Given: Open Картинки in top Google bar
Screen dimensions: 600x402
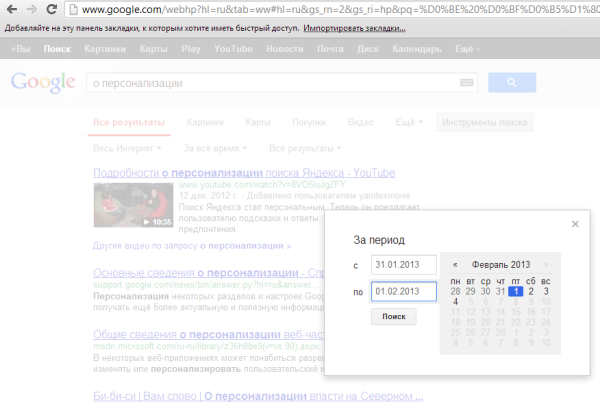Looking at the screenshot, I should coord(105,49).
